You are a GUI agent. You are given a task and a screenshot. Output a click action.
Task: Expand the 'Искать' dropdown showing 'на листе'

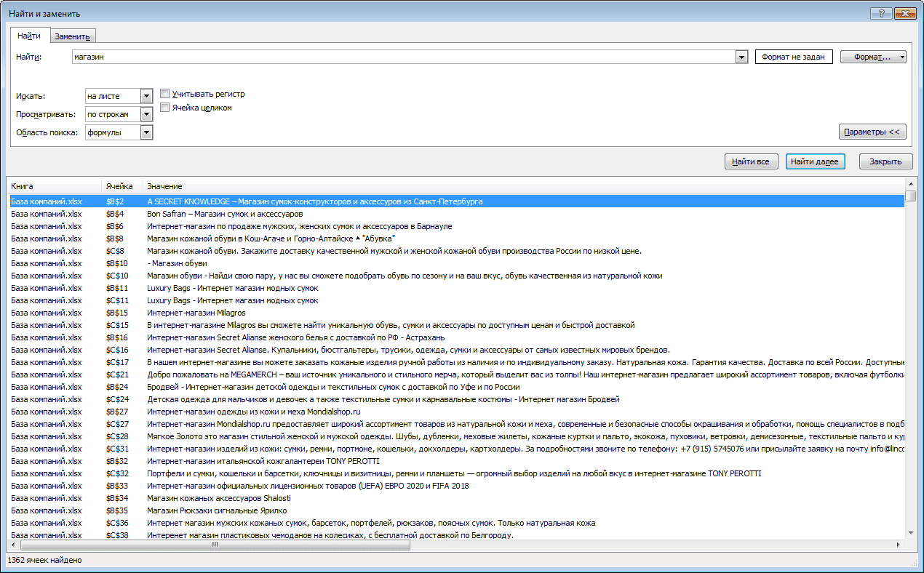[146, 96]
